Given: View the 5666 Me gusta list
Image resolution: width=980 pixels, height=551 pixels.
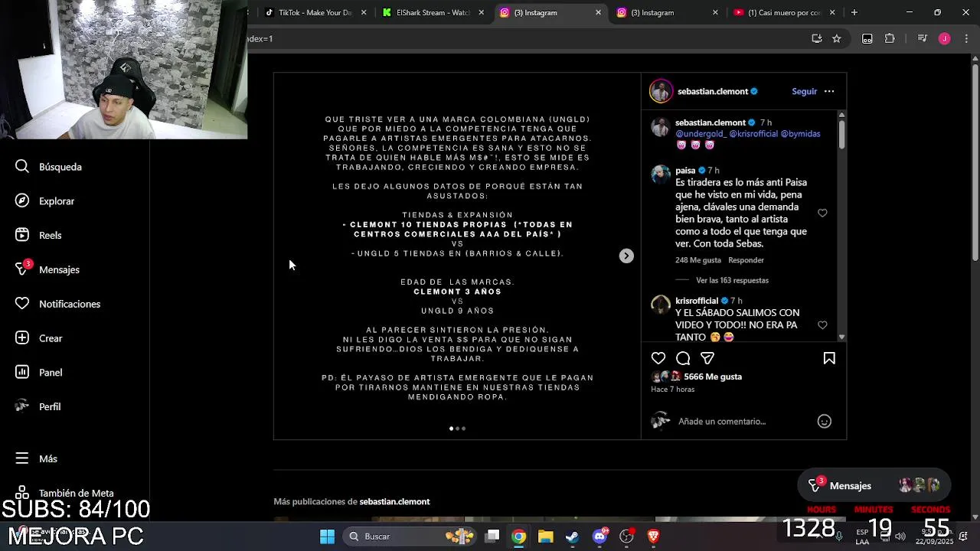Looking at the screenshot, I should 713,377.
